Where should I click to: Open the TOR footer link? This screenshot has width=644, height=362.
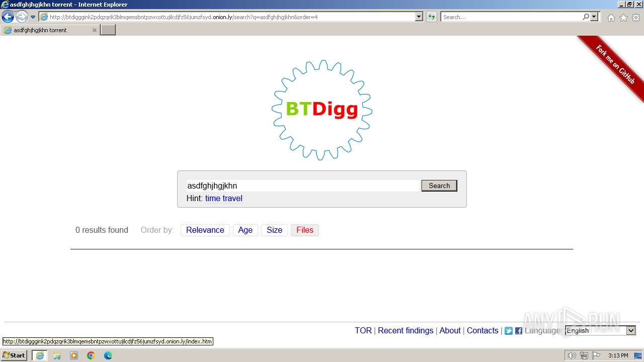point(363,331)
